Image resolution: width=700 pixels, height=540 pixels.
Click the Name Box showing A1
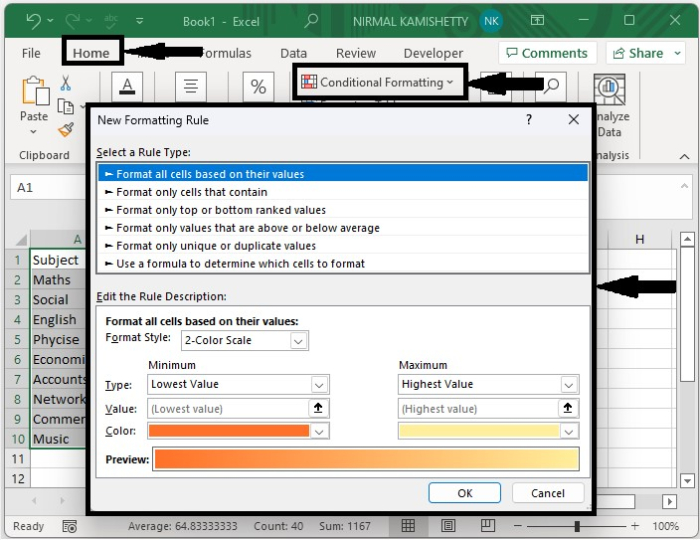pos(48,187)
